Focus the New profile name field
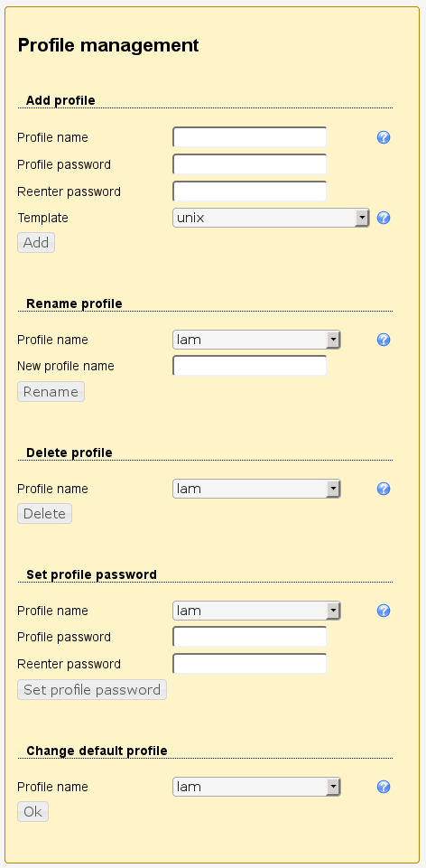The height and width of the screenshot is (868, 426). [x=249, y=366]
